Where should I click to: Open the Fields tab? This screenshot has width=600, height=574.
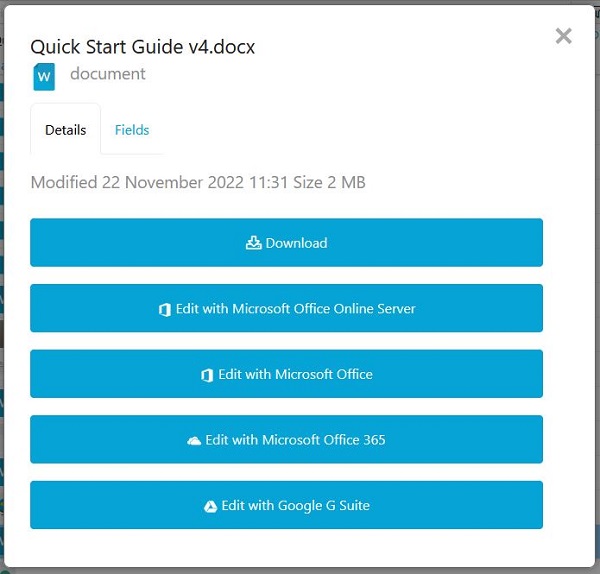(x=132, y=130)
